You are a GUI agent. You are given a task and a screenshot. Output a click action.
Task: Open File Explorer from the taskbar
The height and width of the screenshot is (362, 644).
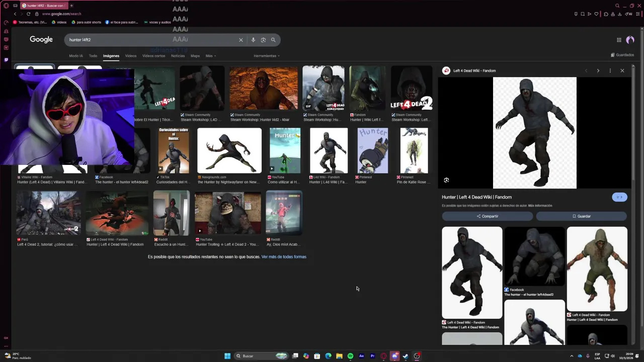[x=339, y=356]
